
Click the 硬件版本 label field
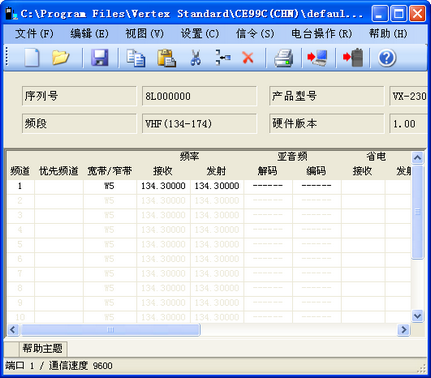pos(326,124)
